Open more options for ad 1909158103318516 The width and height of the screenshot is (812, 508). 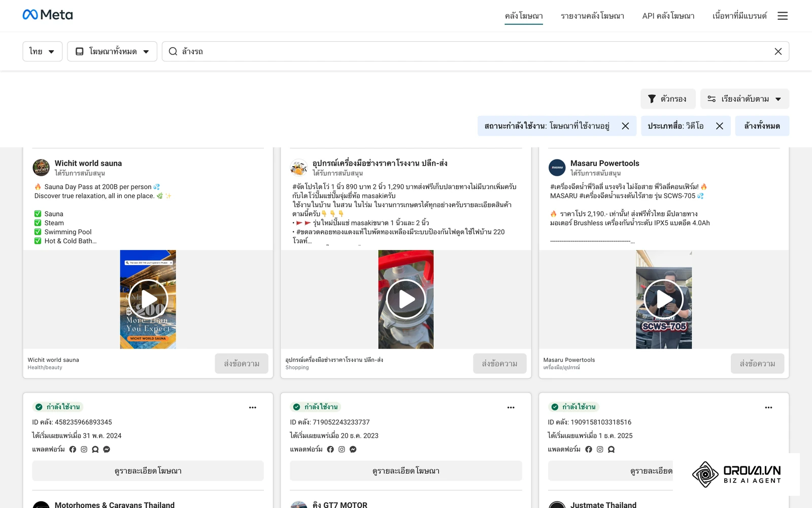tap(768, 407)
